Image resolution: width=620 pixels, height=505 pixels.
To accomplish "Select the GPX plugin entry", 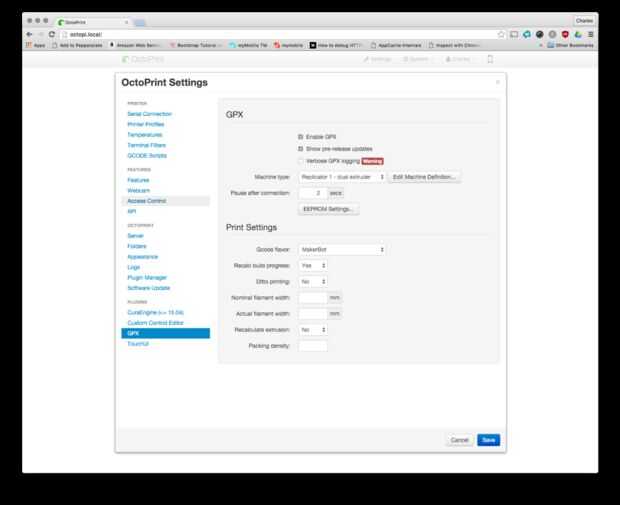I will 166,333.
